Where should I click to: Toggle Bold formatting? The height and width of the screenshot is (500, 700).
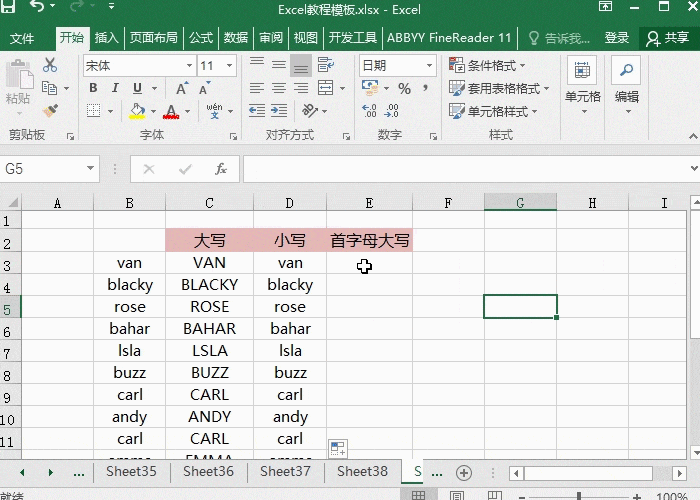93,88
